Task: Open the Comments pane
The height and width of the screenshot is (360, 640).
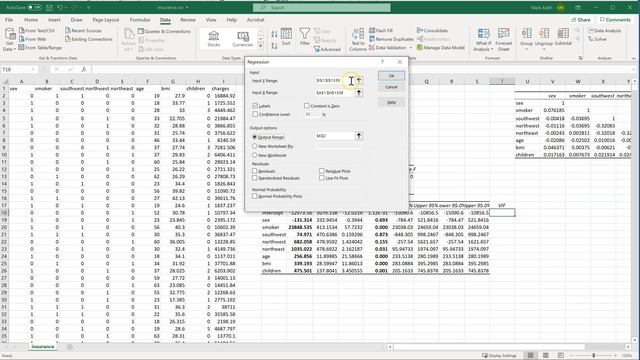Action: click(615, 20)
